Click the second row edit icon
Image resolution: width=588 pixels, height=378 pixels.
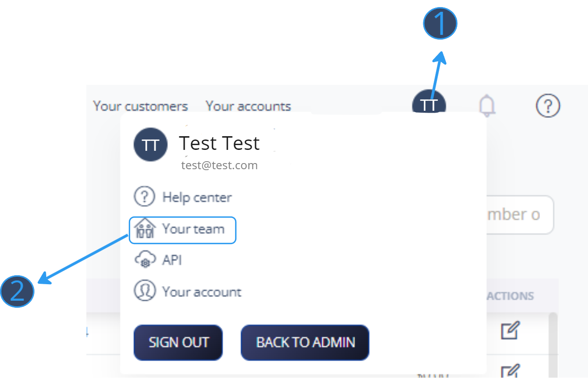[510, 371]
